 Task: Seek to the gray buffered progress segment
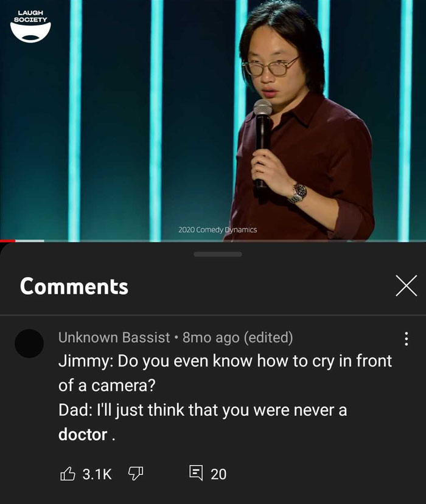[x=30, y=240]
